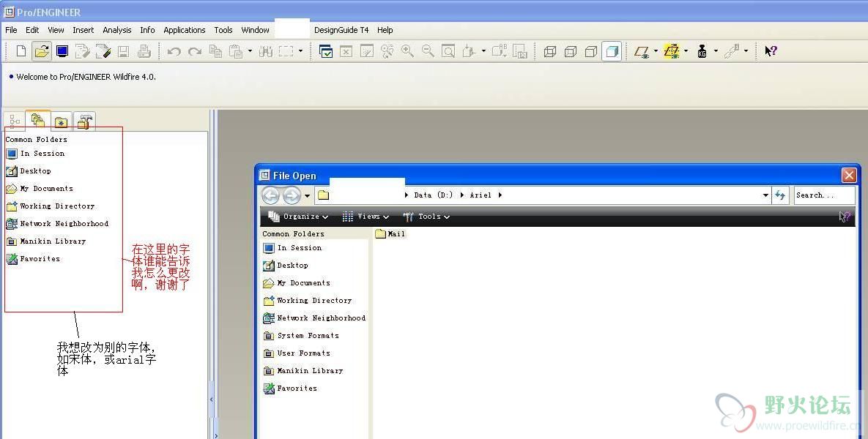Click the Open file toolbar icon
This screenshot has width=868, height=439.
point(42,51)
